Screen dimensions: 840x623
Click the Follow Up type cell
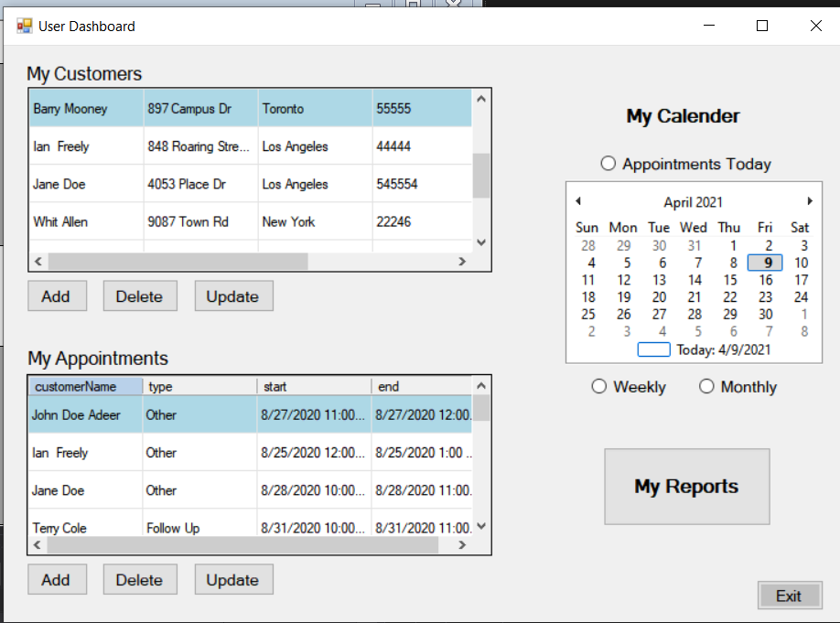pos(199,523)
